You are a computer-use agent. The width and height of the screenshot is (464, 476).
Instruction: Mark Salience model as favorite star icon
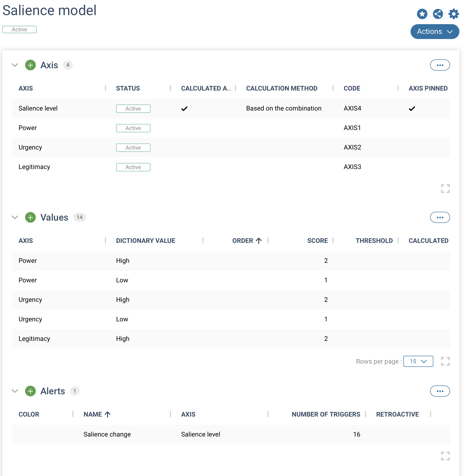coord(422,14)
